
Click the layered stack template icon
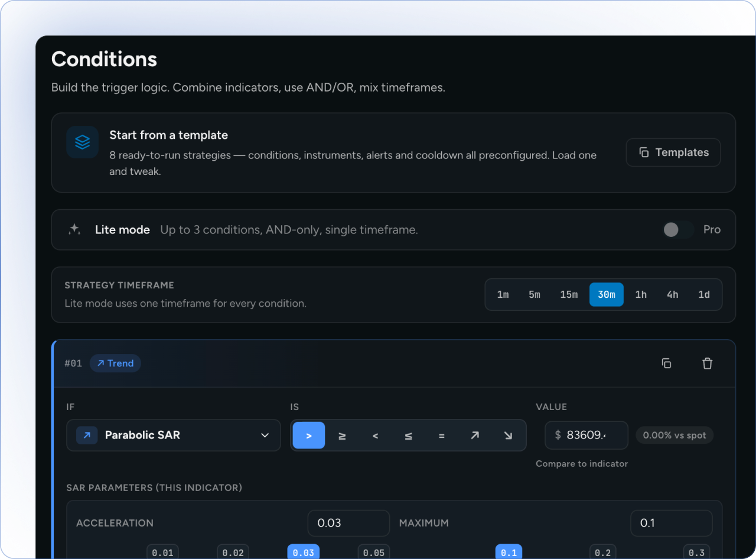(x=83, y=142)
